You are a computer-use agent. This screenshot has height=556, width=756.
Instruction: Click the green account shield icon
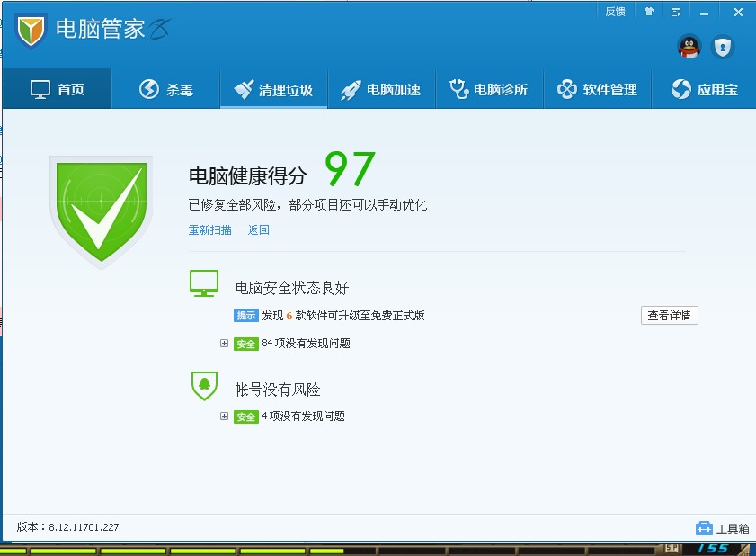click(x=204, y=386)
